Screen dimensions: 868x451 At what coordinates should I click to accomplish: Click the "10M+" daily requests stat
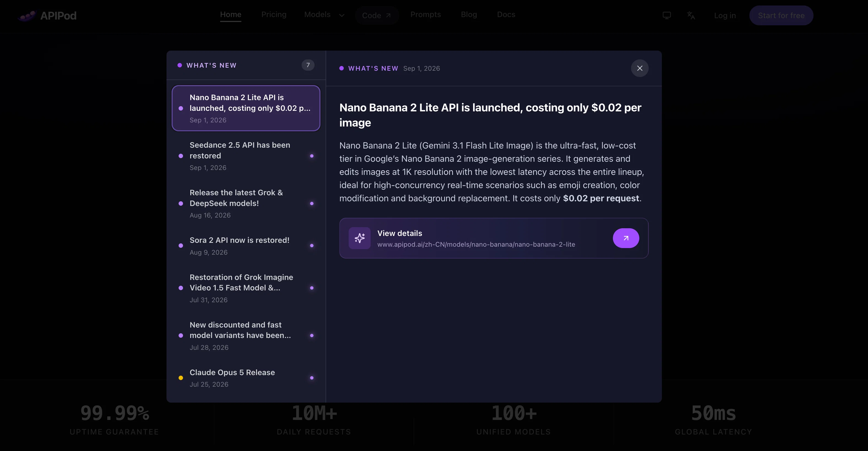[x=314, y=413]
